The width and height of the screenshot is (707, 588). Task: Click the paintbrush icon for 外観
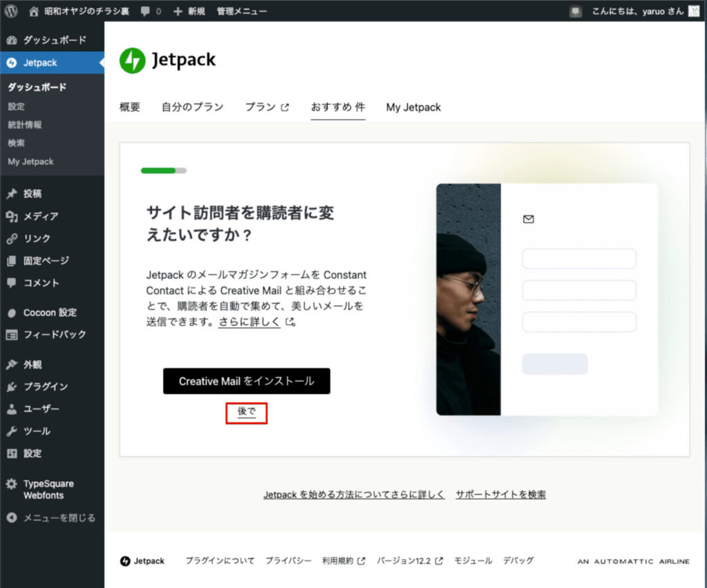coord(12,364)
